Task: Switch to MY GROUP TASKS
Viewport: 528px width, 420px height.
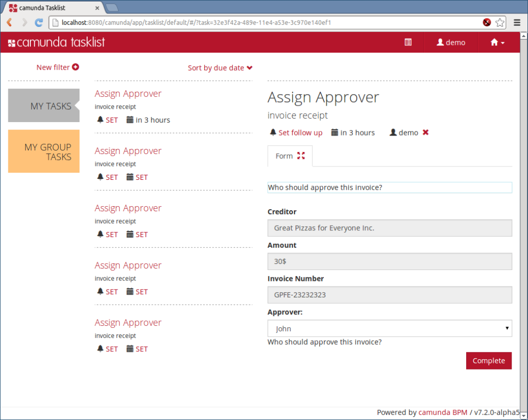Action: [x=44, y=152]
